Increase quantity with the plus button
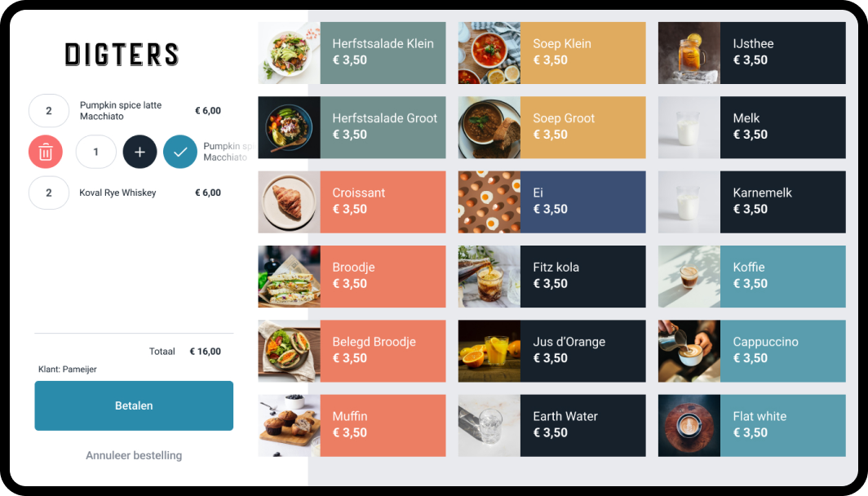868x496 pixels. coord(139,152)
